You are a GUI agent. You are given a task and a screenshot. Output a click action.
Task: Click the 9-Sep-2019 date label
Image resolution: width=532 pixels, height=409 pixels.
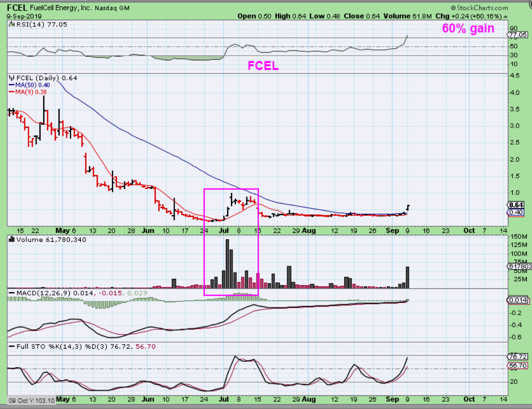[x=24, y=16]
